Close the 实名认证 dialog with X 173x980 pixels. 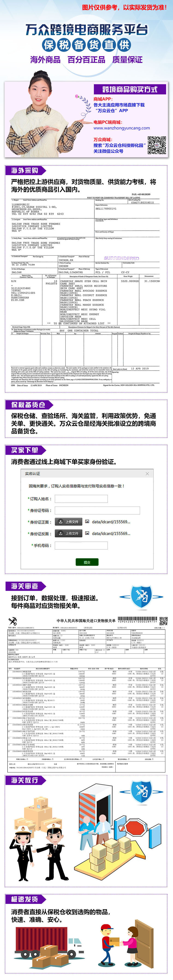(147, 474)
